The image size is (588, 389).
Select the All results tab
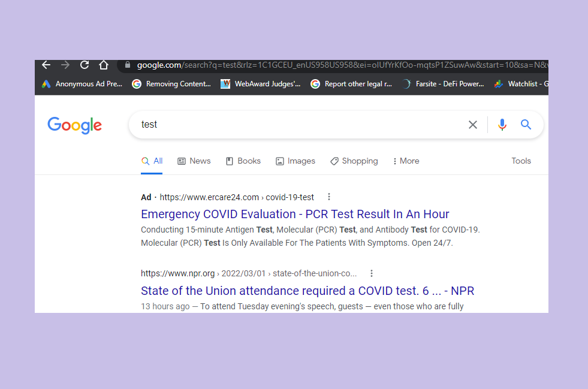(152, 161)
